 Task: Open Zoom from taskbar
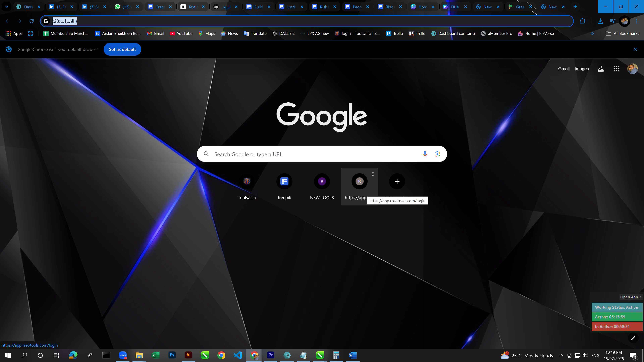pyautogui.click(x=123, y=355)
